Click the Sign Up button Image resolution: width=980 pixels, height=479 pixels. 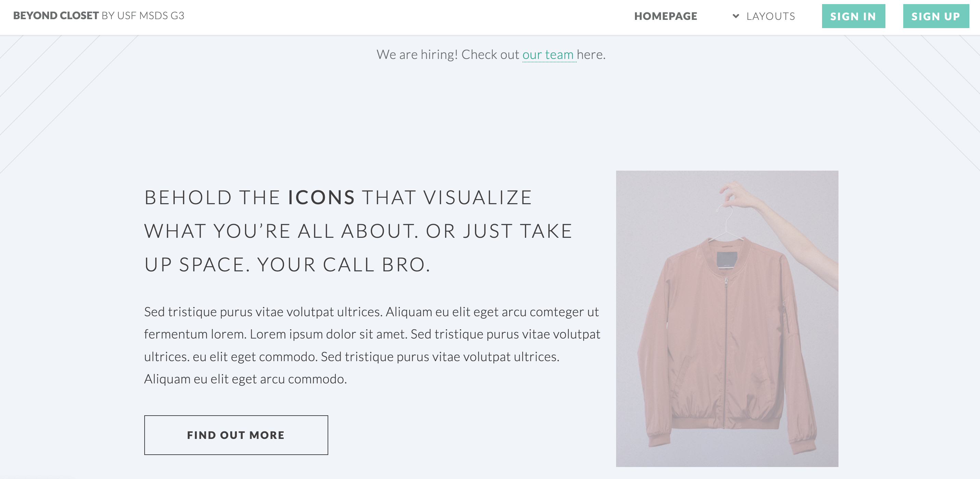point(936,16)
